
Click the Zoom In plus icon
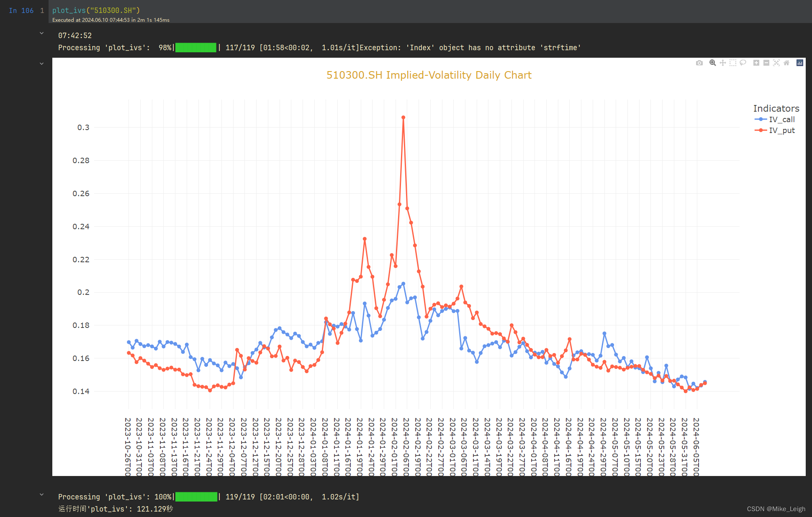click(756, 63)
